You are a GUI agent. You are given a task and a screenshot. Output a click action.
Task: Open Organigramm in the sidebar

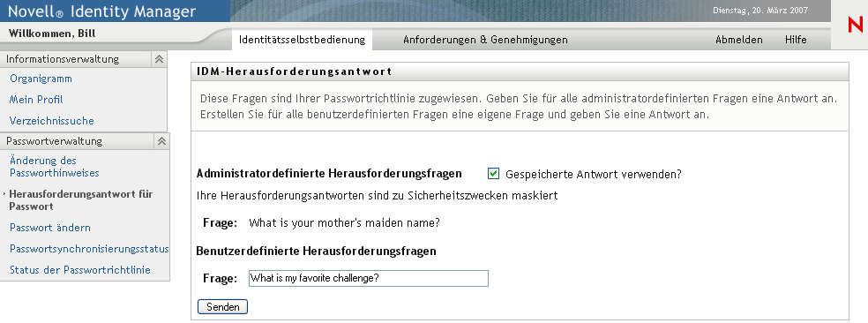pos(41,79)
